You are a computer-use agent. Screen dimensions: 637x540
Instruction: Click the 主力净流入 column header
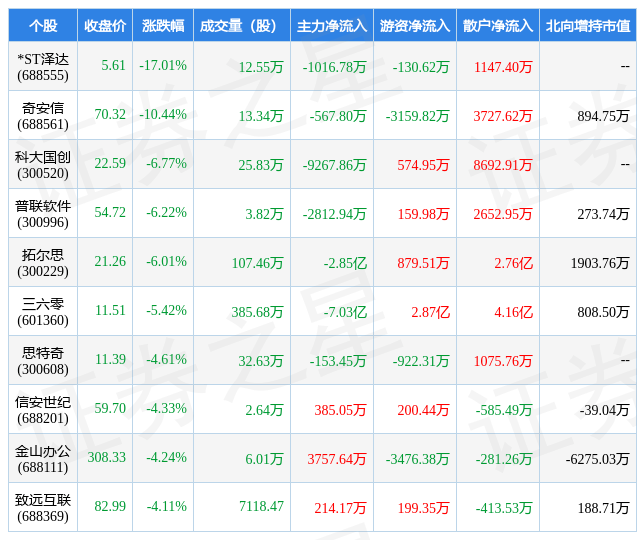pyautogui.click(x=332, y=26)
